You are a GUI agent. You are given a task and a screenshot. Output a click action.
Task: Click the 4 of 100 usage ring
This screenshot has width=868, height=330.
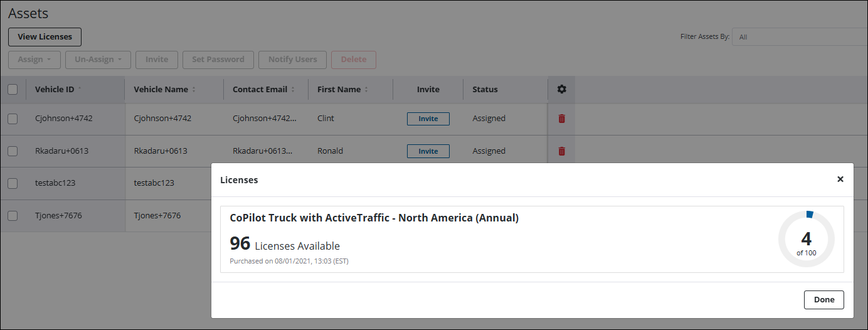click(x=806, y=239)
